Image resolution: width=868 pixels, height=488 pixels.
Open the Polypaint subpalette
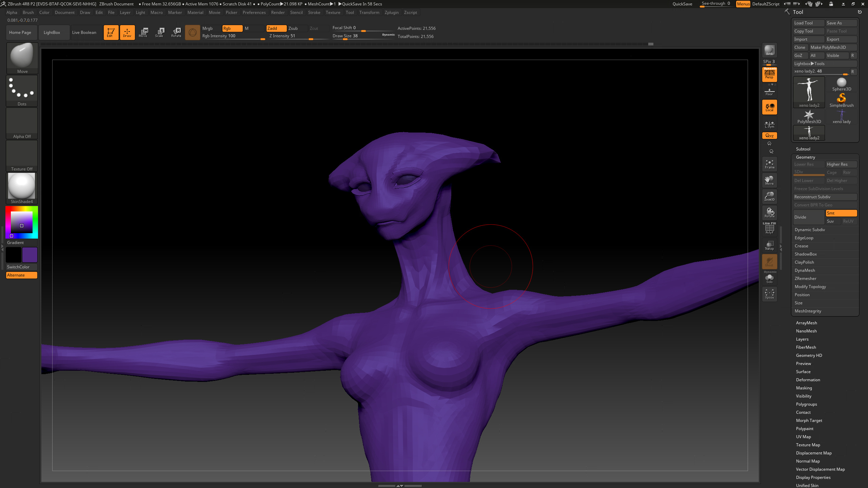[x=805, y=429]
